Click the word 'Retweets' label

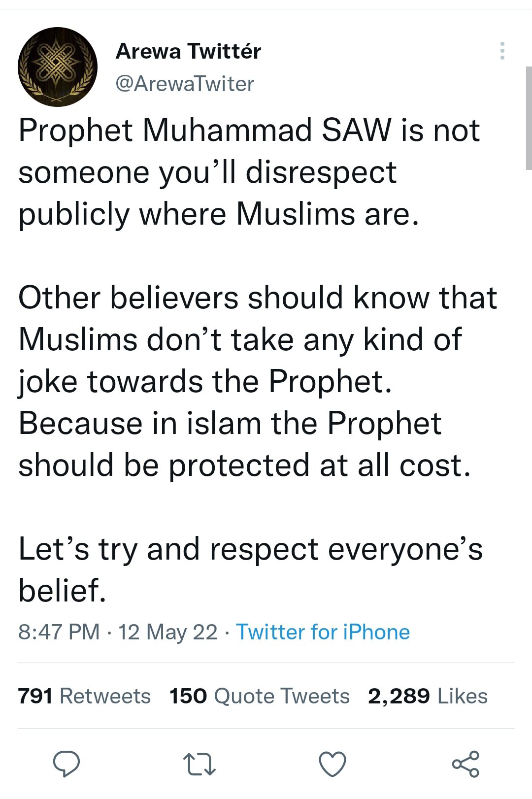click(x=105, y=696)
